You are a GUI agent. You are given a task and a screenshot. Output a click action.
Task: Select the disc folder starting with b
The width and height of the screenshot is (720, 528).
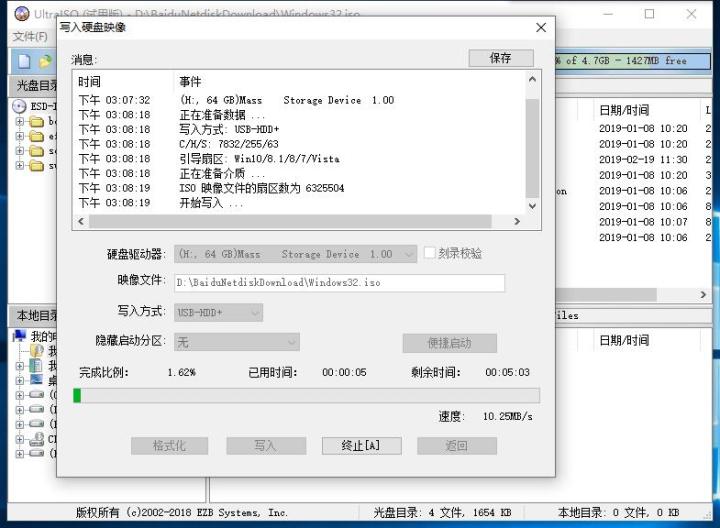pos(36,122)
